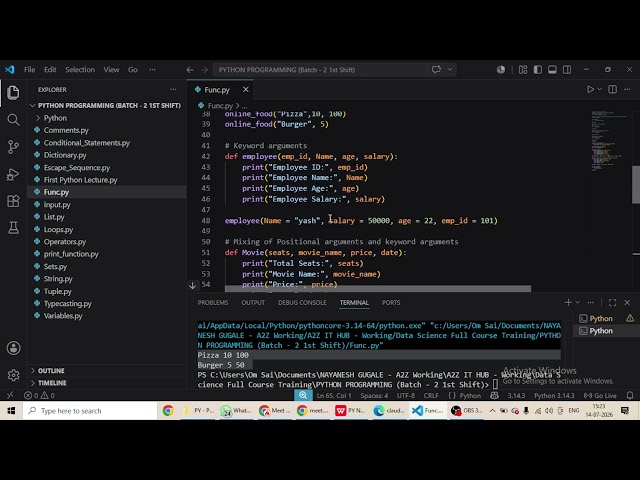Screen dimensions: 640x480
Task: Click Ln 65, Col 1 to go to line
Action: pyautogui.click(x=333, y=396)
